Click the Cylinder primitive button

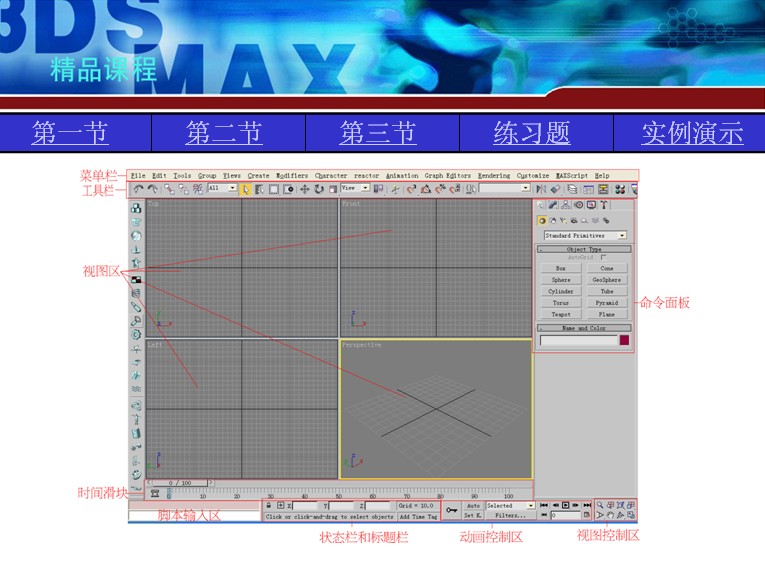(x=561, y=291)
